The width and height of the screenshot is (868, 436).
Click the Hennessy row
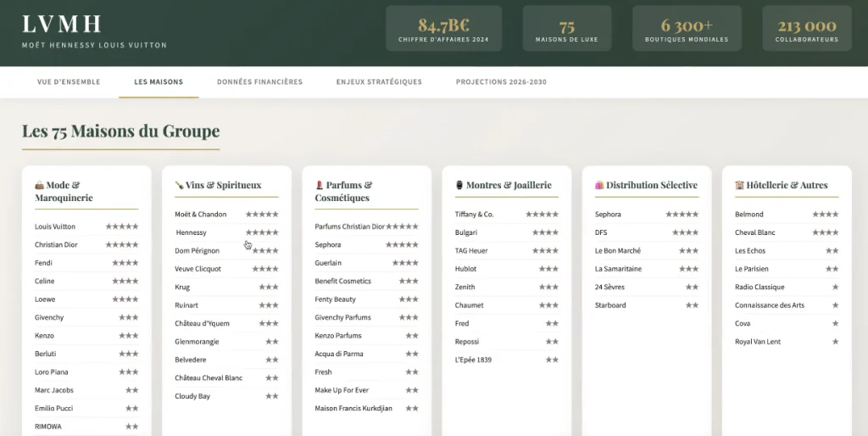coord(226,232)
